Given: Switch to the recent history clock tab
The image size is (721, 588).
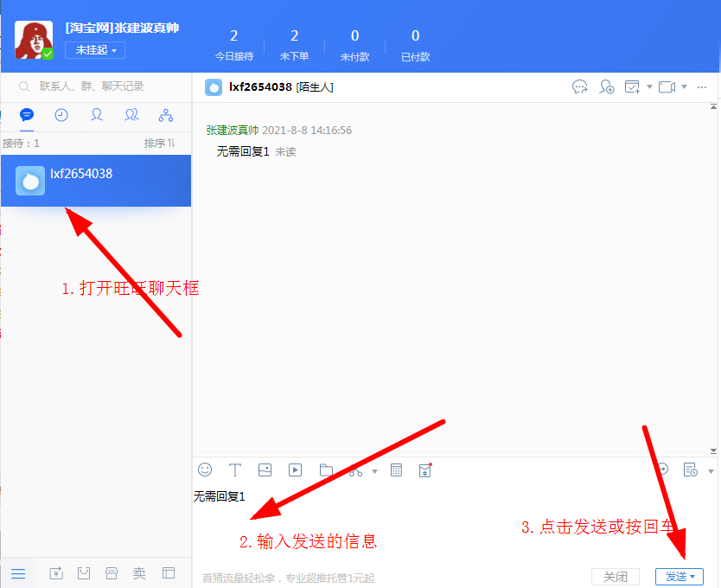Looking at the screenshot, I should [x=61, y=114].
